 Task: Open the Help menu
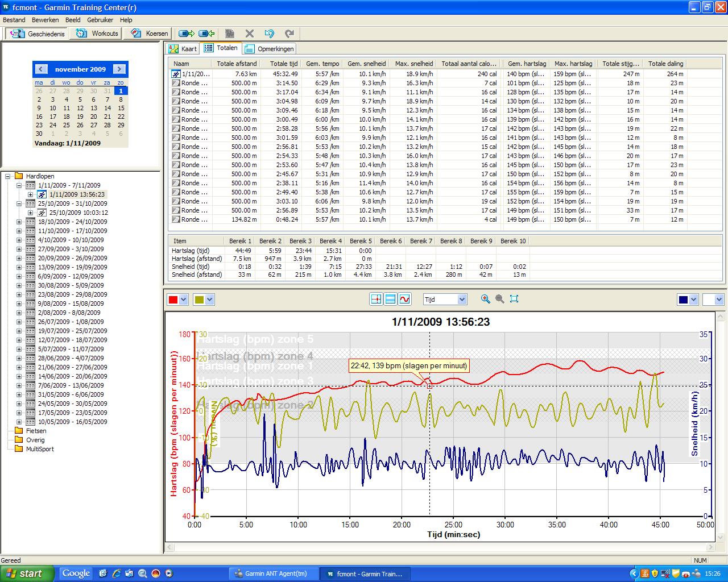126,20
